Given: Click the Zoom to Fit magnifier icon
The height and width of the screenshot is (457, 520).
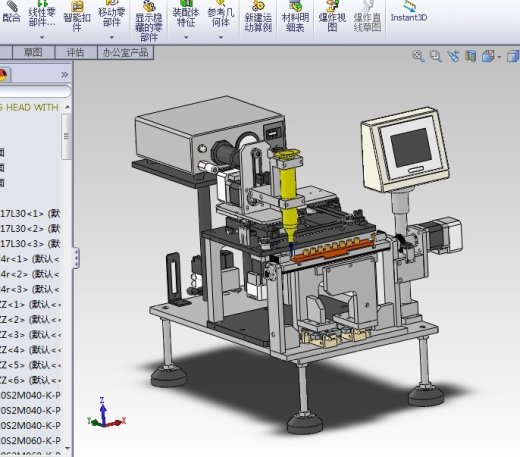Looking at the screenshot, I should click(x=418, y=56).
